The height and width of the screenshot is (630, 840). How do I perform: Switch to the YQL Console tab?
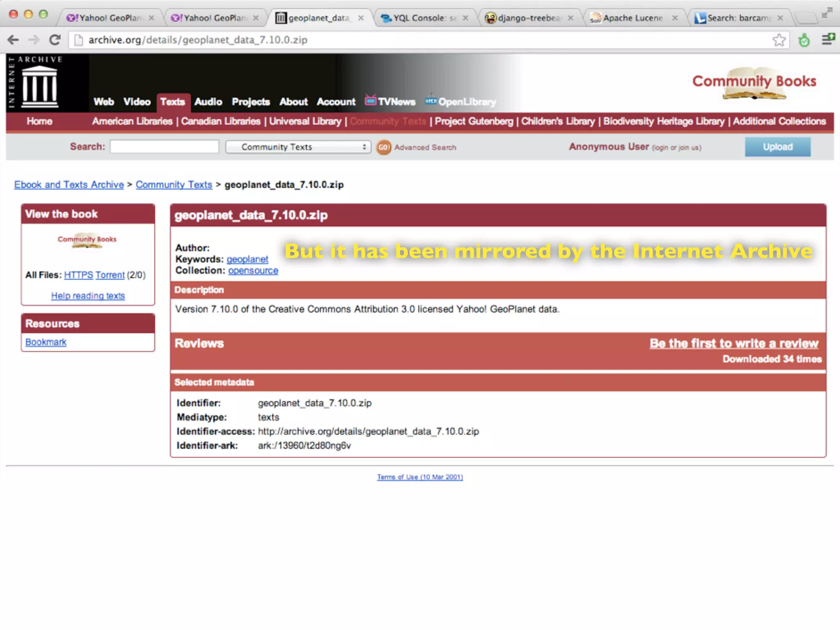[424, 18]
